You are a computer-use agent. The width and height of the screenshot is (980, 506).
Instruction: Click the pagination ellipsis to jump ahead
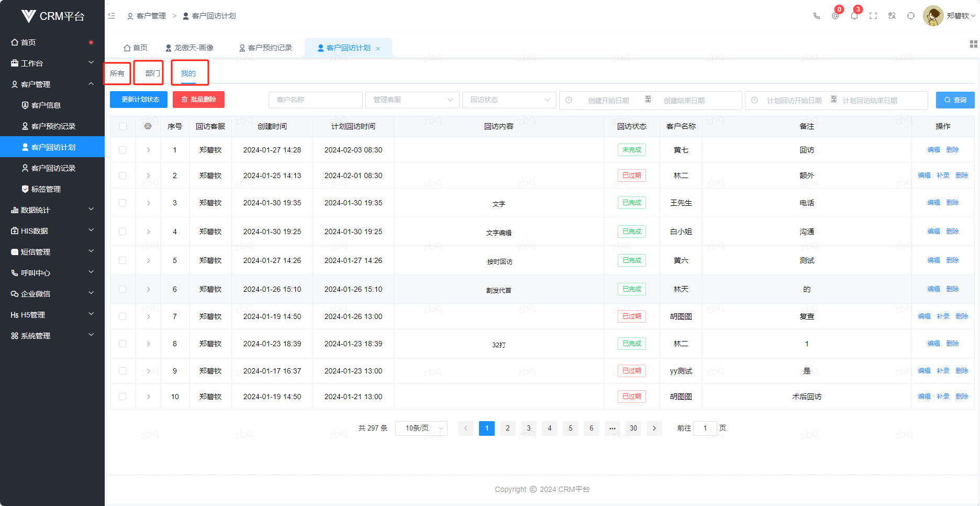point(612,428)
